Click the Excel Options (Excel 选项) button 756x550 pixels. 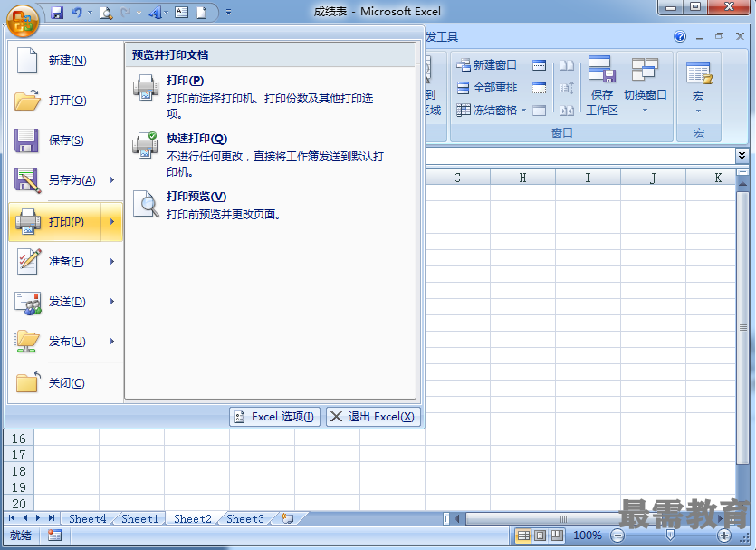point(275,417)
